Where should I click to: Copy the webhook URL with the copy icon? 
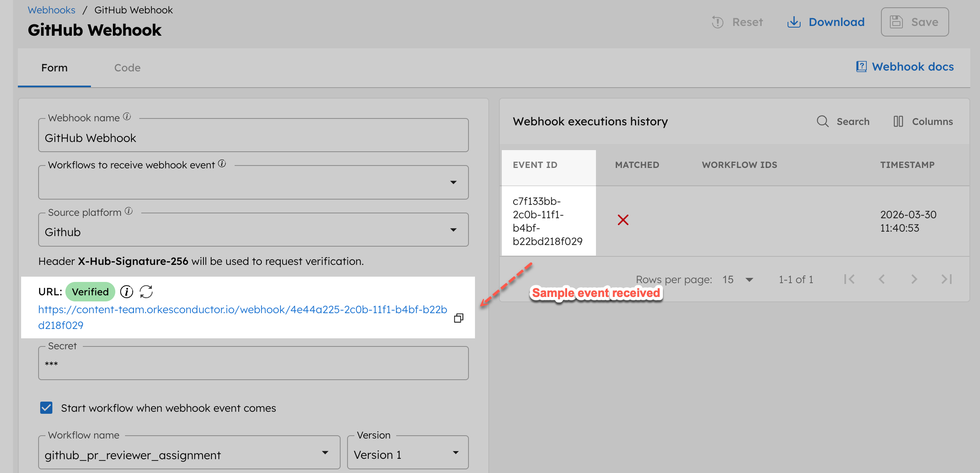click(x=459, y=318)
